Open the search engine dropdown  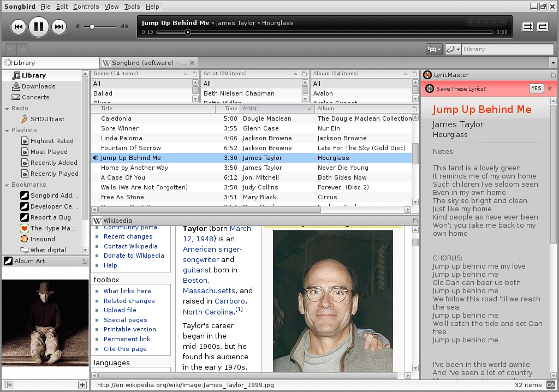click(x=453, y=49)
